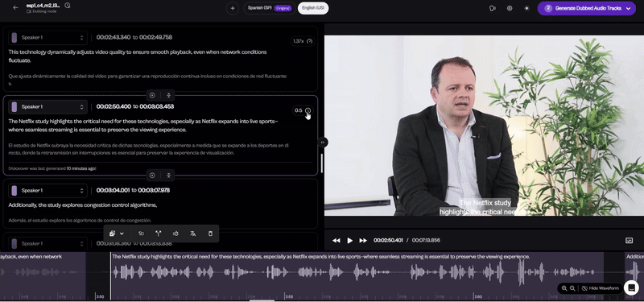Image resolution: width=644 pixels, height=302 pixels.
Task: Add a new language with the plus button
Action: coord(233,8)
